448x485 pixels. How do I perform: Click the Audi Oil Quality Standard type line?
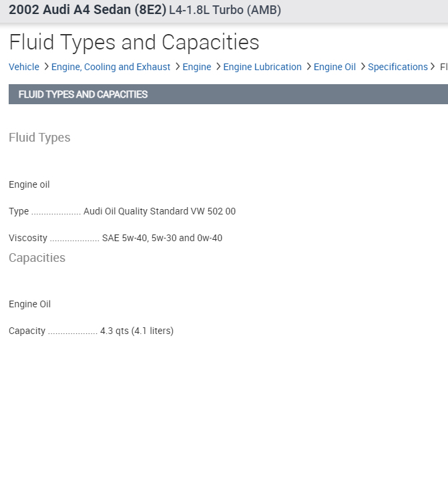click(x=122, y=211)
